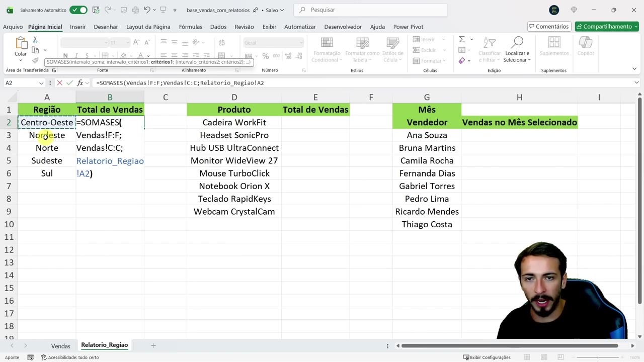644x362 pixels.
Task: Toggle the Salvamento Automático switch
Action: tap(78, 10)
